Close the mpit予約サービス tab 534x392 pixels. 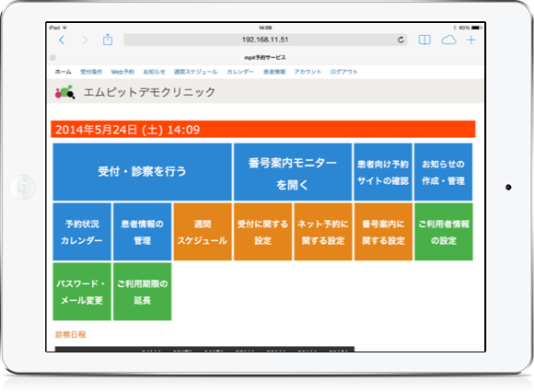pyautogui.click(x=52, y=57)
